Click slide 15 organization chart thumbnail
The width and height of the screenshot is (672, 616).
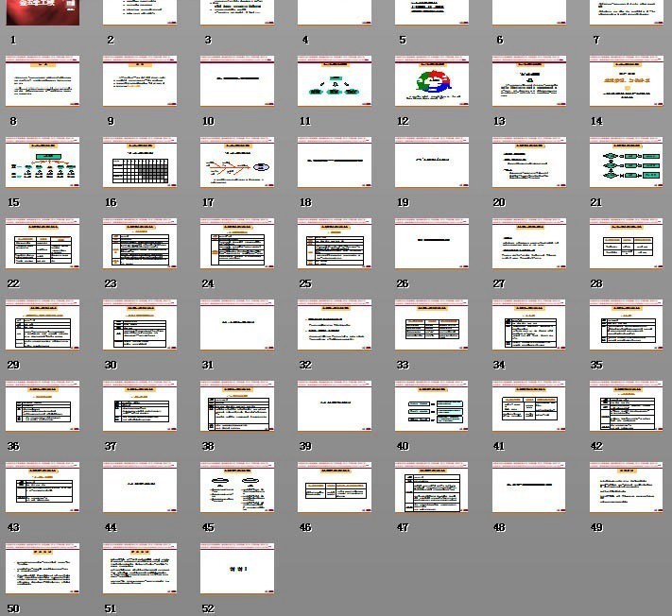pos(43,163)
